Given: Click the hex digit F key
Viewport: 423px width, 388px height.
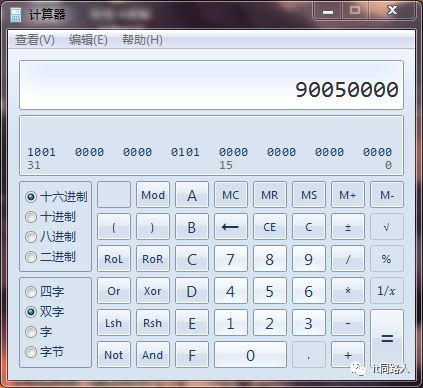Looking at the screenshot, I should click(x=192, y=355).
